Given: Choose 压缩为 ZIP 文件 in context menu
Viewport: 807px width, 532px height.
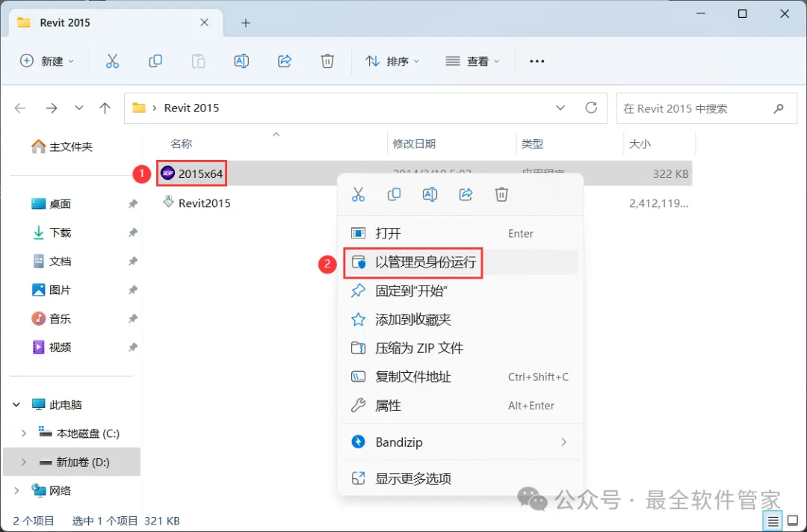Looking at the screenshot, I should pos(459,348).
